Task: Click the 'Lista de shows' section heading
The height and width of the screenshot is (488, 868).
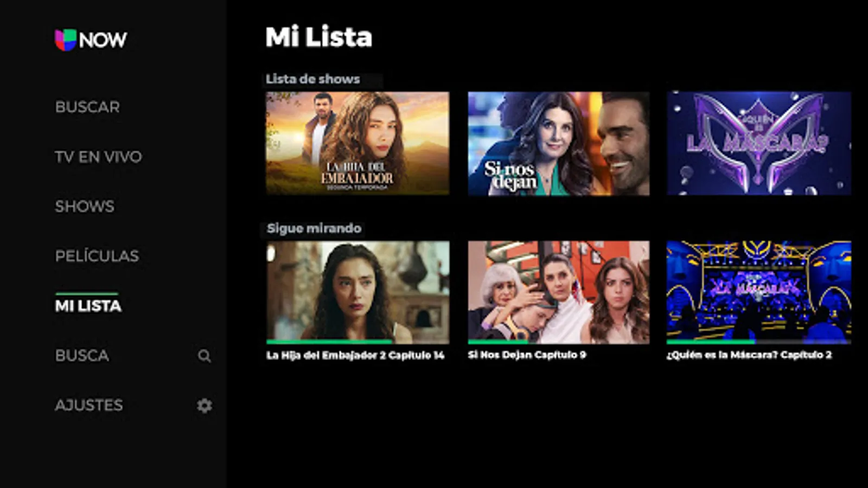Action: [x=313, y=79]
